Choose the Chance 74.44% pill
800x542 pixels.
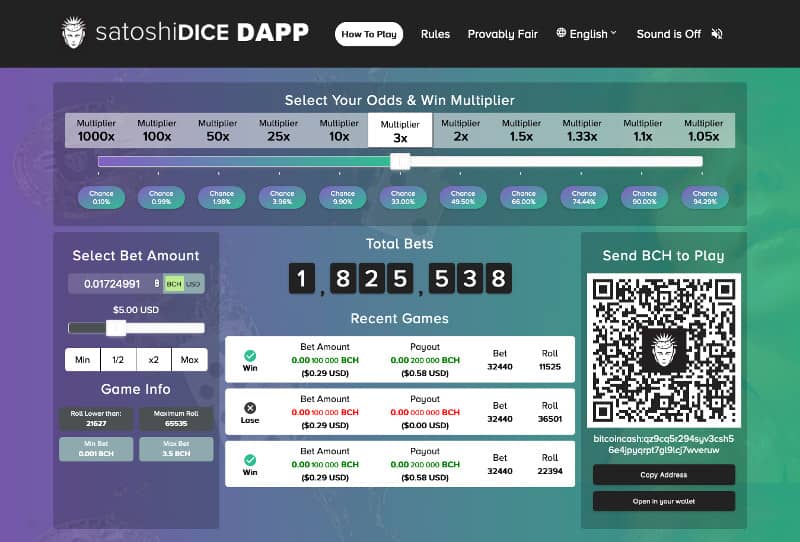[584, 198]
